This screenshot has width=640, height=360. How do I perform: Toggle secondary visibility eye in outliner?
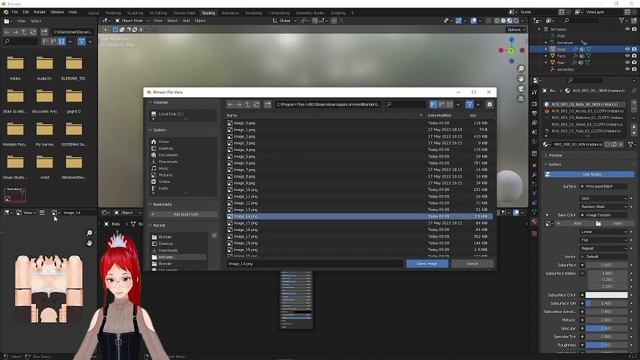point(627,69)
